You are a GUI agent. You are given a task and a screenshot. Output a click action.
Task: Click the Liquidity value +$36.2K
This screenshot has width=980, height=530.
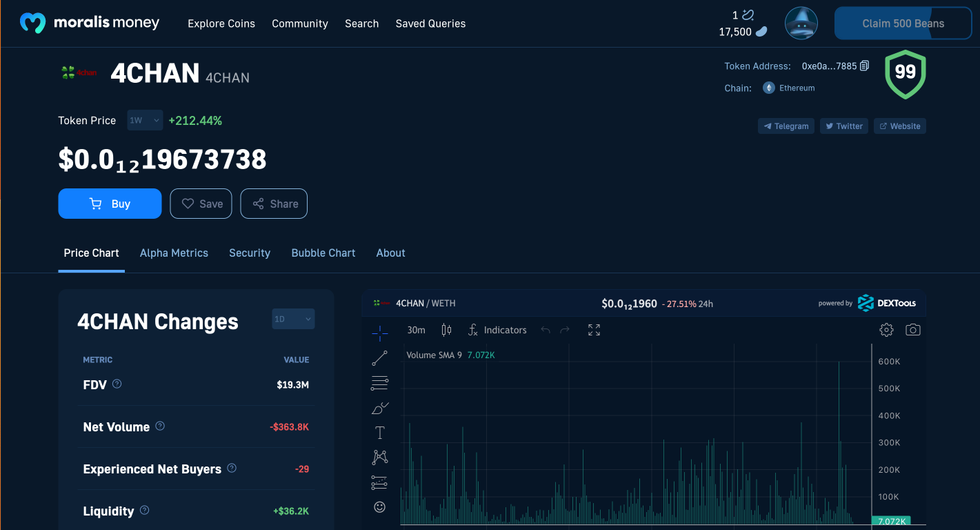(290, 511)
